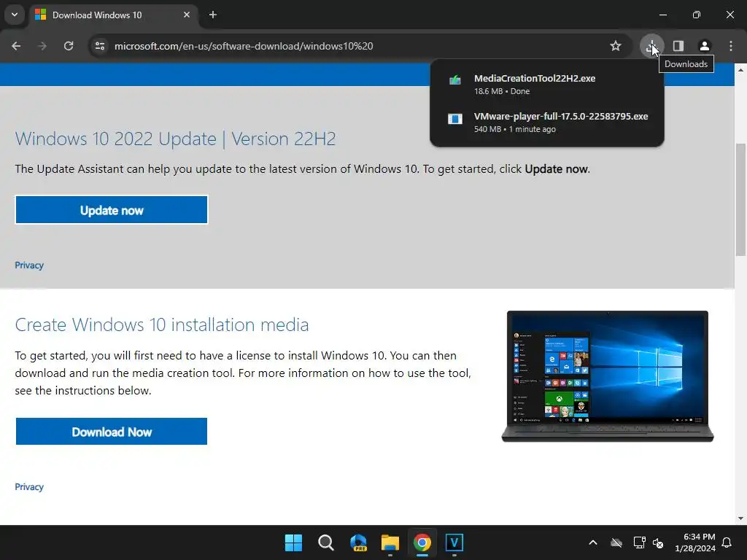Open the Windows Start menu
The width and height of the screenshot is (747, 560).
pyautogui.click(x=293, y=542)
